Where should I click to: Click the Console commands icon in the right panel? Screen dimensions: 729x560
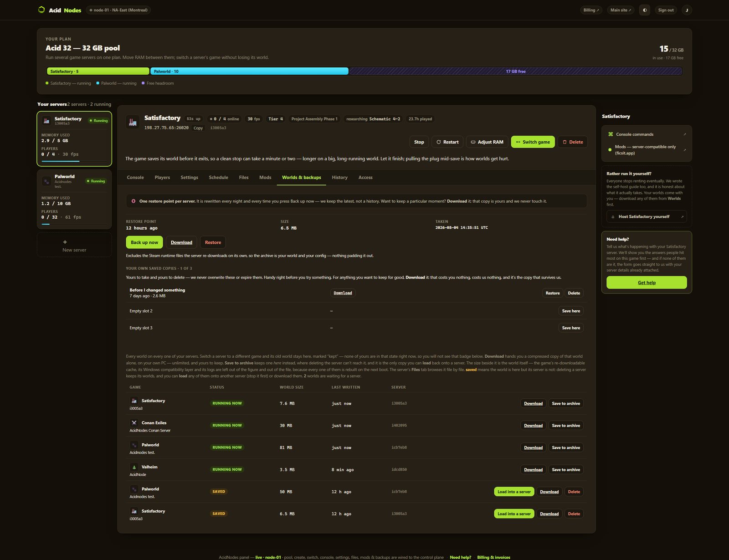(611, 134)
